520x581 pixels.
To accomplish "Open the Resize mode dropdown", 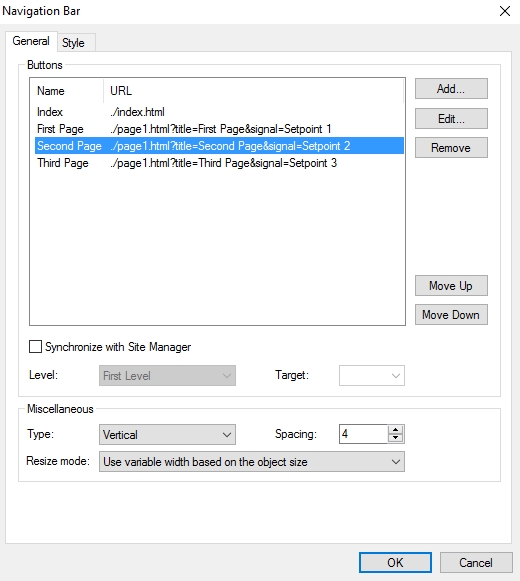I will click(x=252, y=462).
